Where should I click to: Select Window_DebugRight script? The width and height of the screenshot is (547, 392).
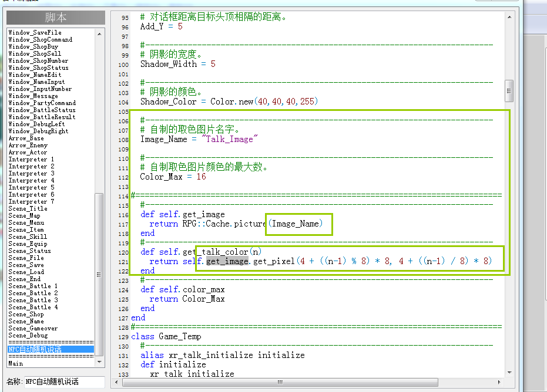(x=38, y=131)
